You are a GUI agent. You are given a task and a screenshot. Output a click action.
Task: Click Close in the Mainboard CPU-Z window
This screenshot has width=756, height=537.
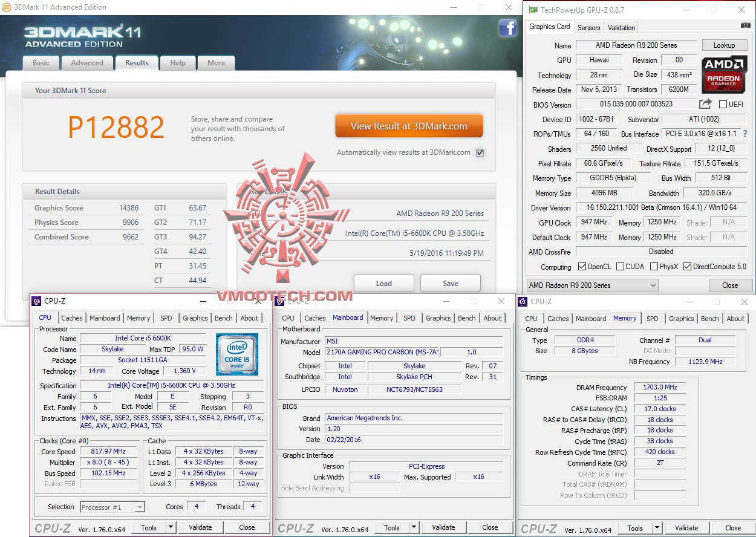(490, 527)
